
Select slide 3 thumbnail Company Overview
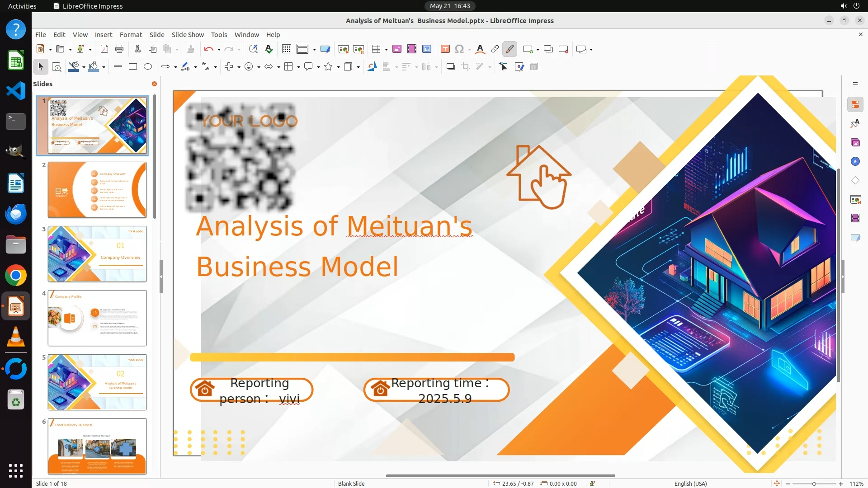tap(97, 254)
